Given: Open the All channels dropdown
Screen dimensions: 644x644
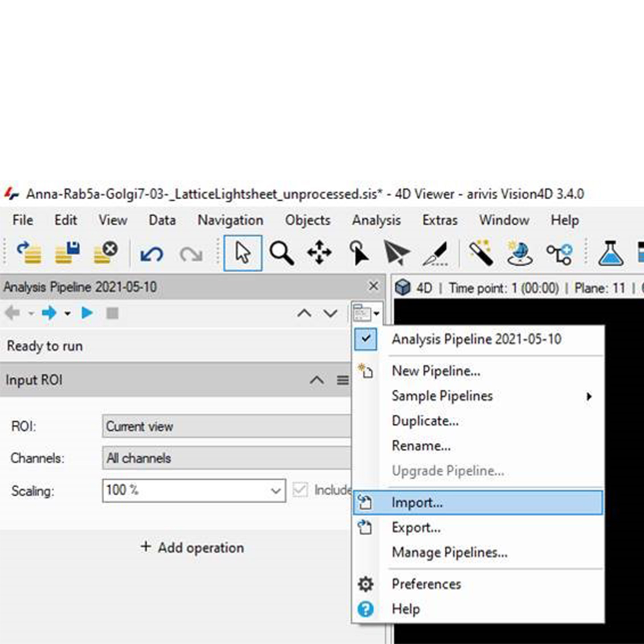Looking at the screenshot, I should pyautogui.click(x=227, y=458).
